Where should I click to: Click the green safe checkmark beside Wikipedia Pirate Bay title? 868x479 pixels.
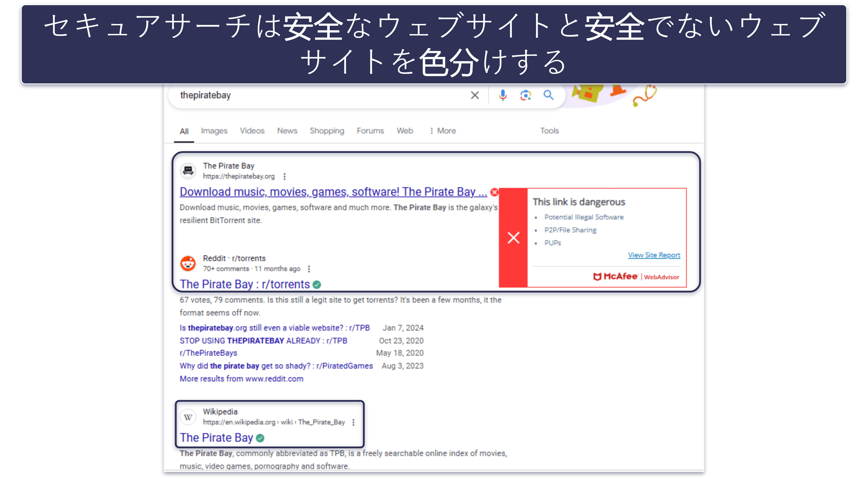tap(260, 438)
